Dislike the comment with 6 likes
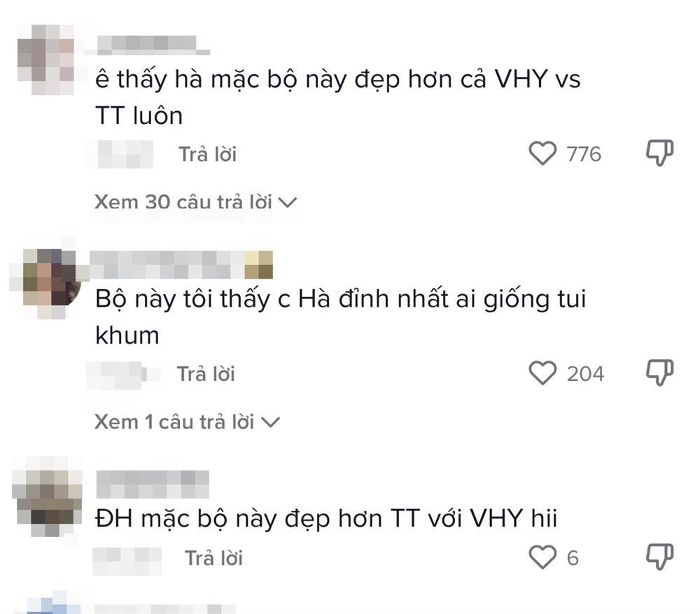 [x=660, y=557]
